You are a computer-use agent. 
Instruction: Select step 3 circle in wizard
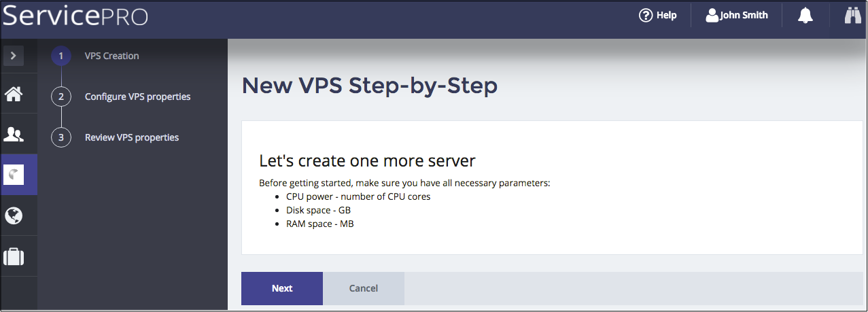61,137
